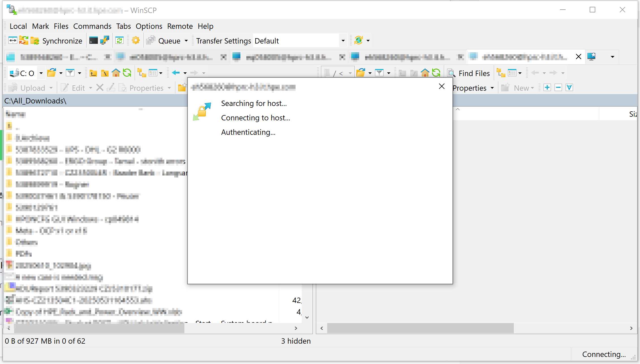Close the connecting dialog with X
The width and height of the screenshot is (640, 364).
(442, 86)
